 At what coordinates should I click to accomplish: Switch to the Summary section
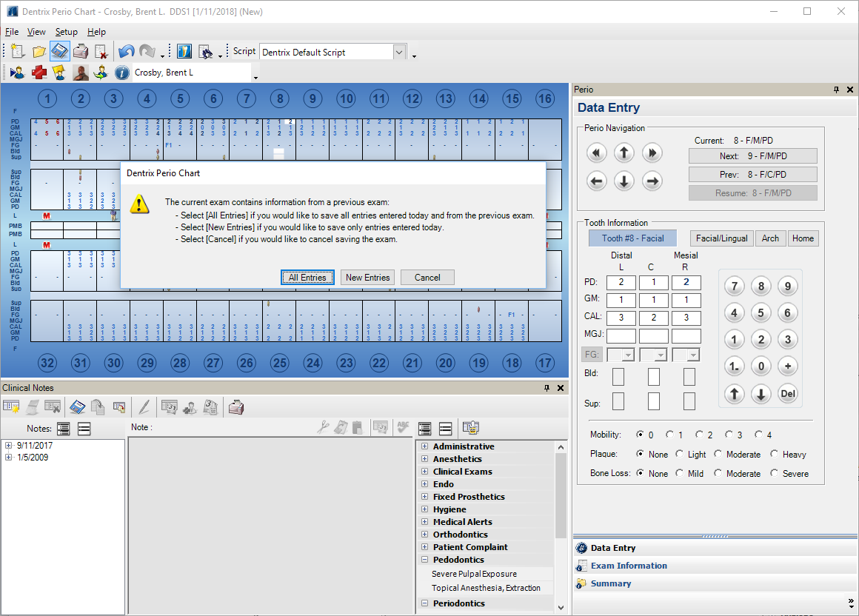tap(611, 583)
